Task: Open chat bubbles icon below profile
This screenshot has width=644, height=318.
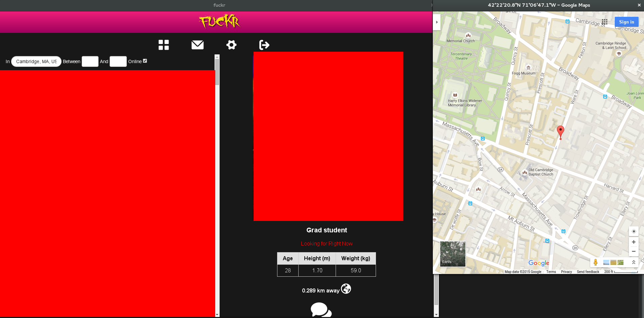Action: [x=321, y=310]
